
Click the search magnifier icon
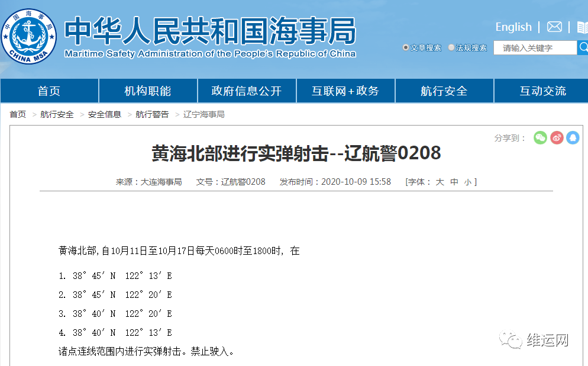(x=583, y=47)
